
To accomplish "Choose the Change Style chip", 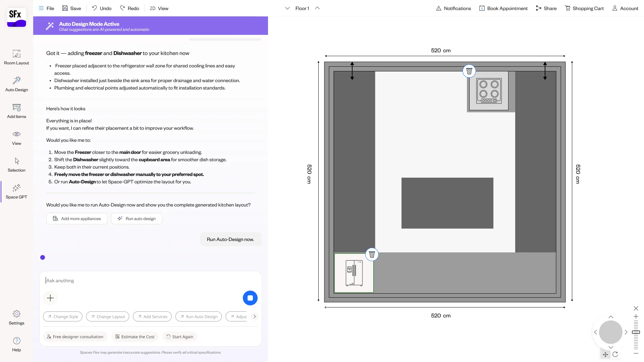I will [63, 316].
